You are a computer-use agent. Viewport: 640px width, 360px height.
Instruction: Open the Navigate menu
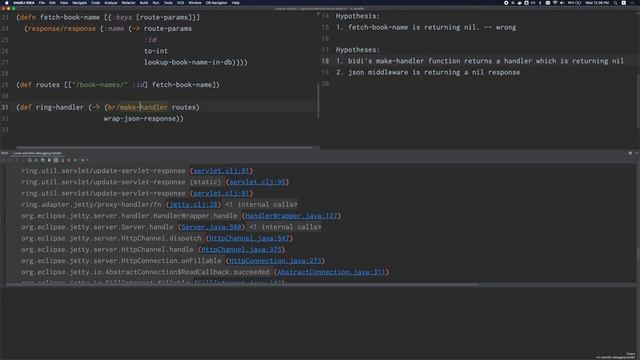coord(80,3)
